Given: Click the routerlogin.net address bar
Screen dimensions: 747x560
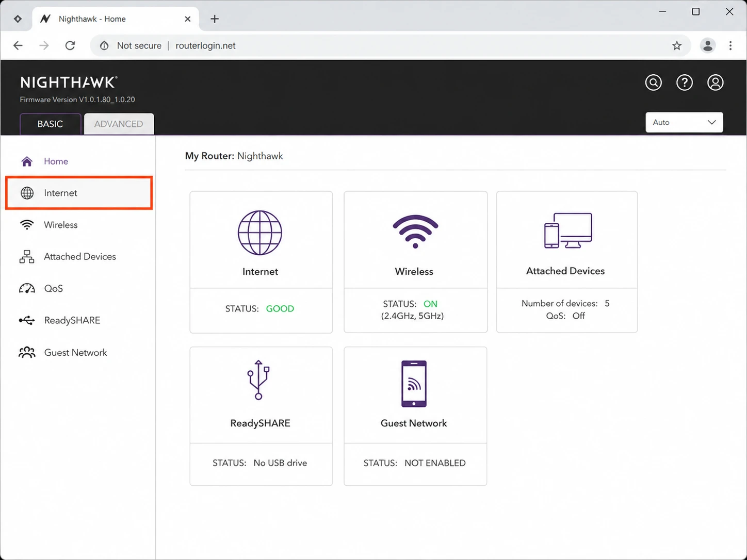Looking at the screenshot, I should pos(390,45).
